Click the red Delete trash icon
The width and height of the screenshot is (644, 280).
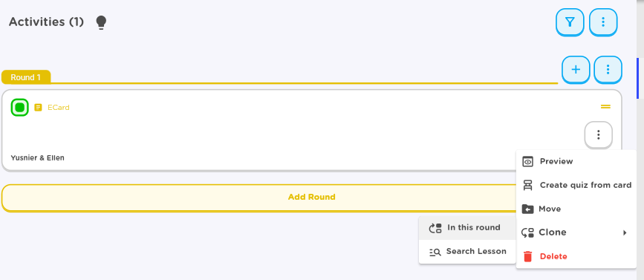point(528,256)
